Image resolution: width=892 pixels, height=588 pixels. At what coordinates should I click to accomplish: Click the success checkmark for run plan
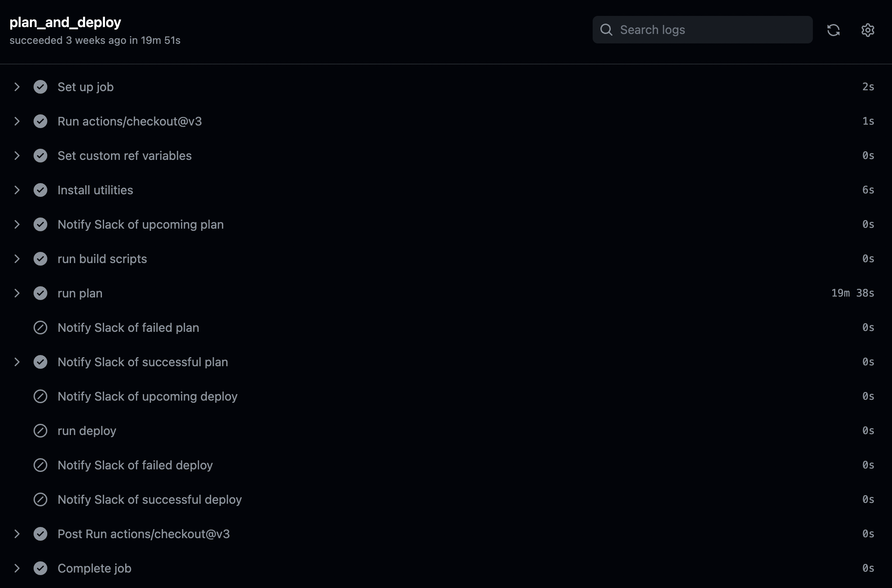(x=40, y=293)
